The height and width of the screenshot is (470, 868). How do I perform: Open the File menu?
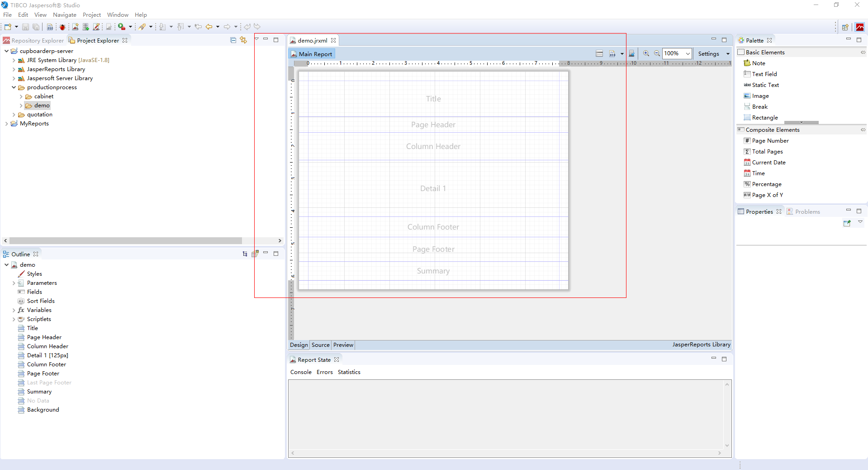(x=8, y=15)
